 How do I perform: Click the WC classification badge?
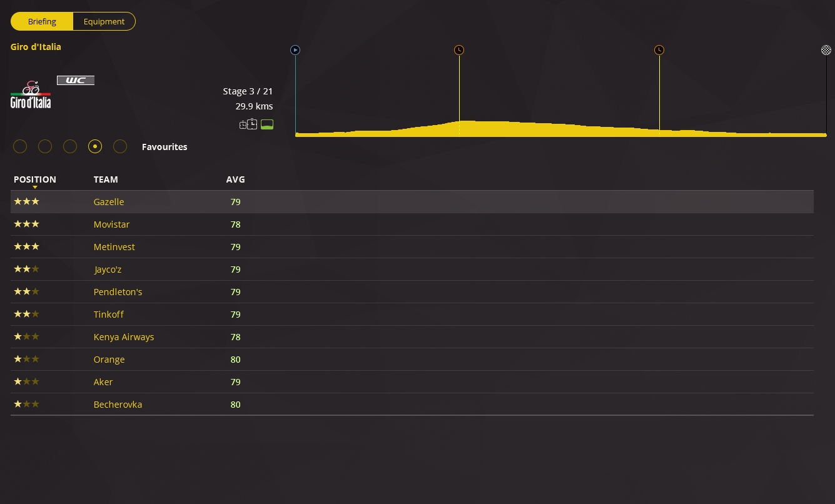point(76,80)
